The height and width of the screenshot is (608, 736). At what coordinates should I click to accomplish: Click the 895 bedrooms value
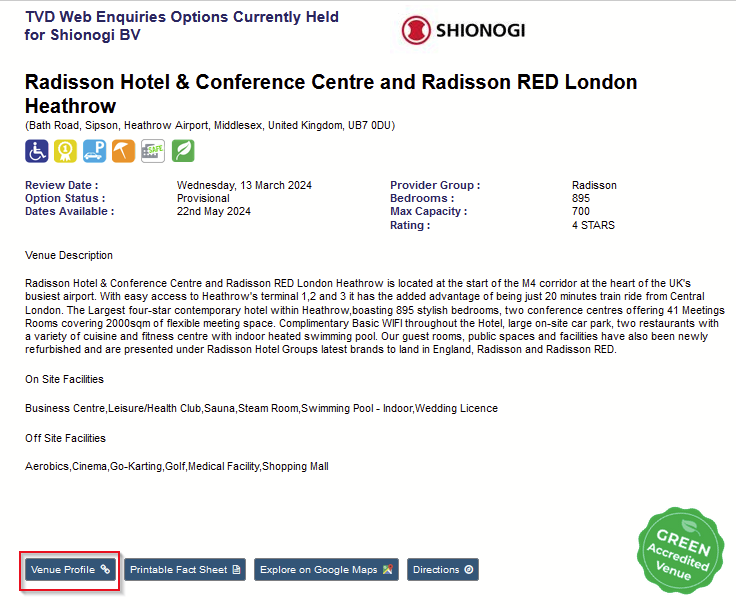(x=581, y=198)
